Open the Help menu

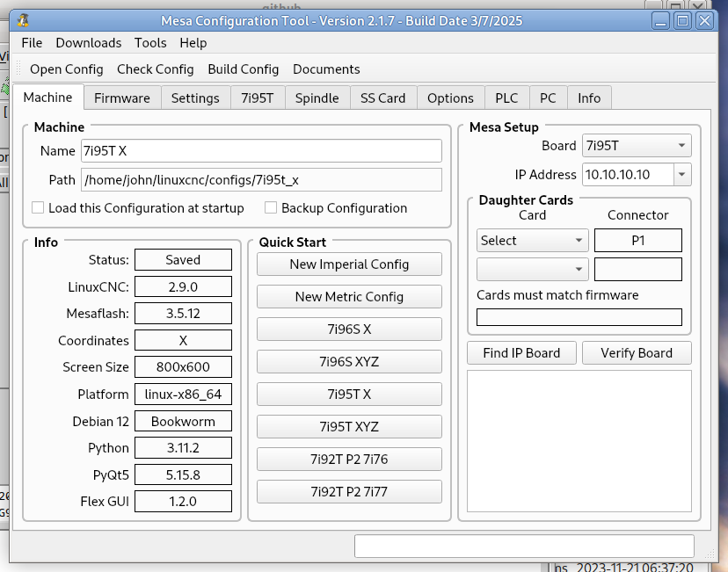tap(193, 43)
